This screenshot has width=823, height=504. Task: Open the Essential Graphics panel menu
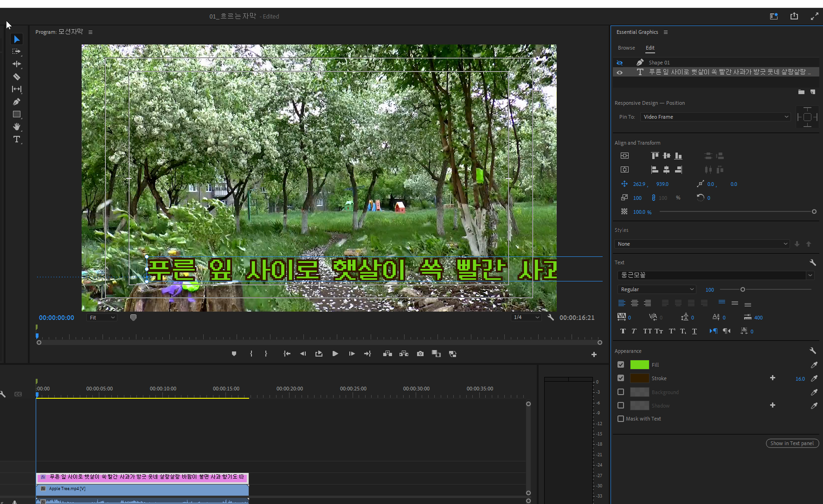pyautogui.click(x=666, y=32)
